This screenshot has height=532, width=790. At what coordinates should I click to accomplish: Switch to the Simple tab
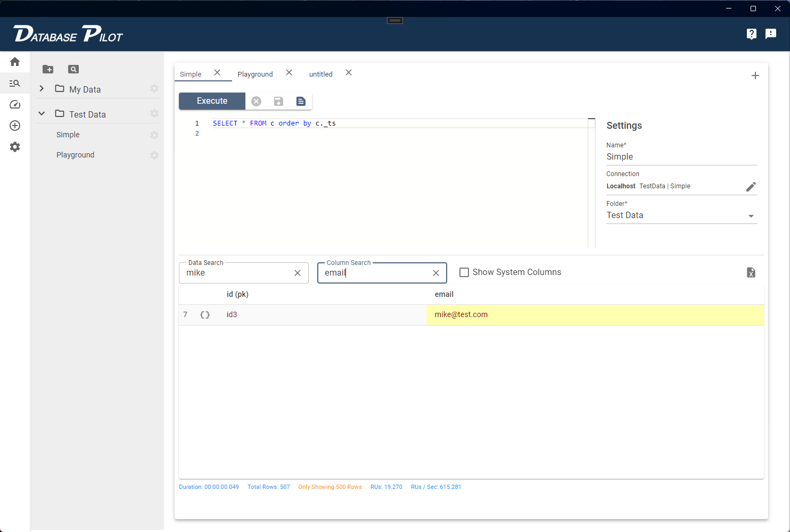tap(191, 74)
